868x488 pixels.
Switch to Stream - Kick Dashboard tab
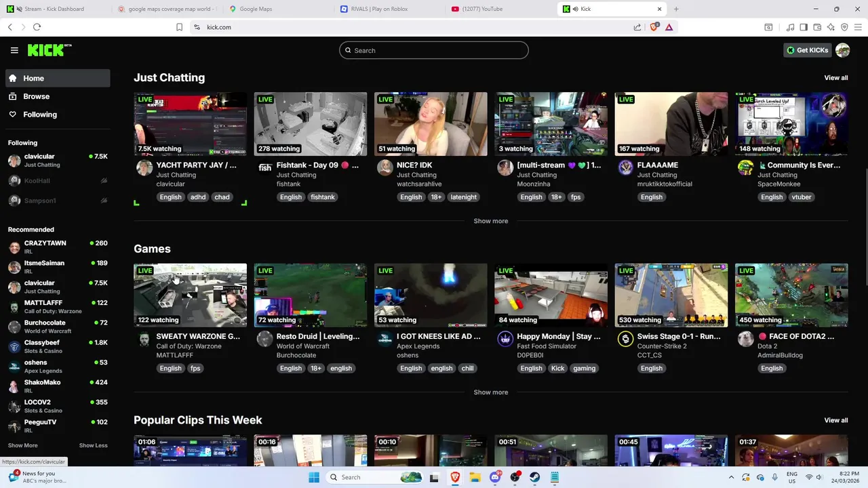coord(56,9)
